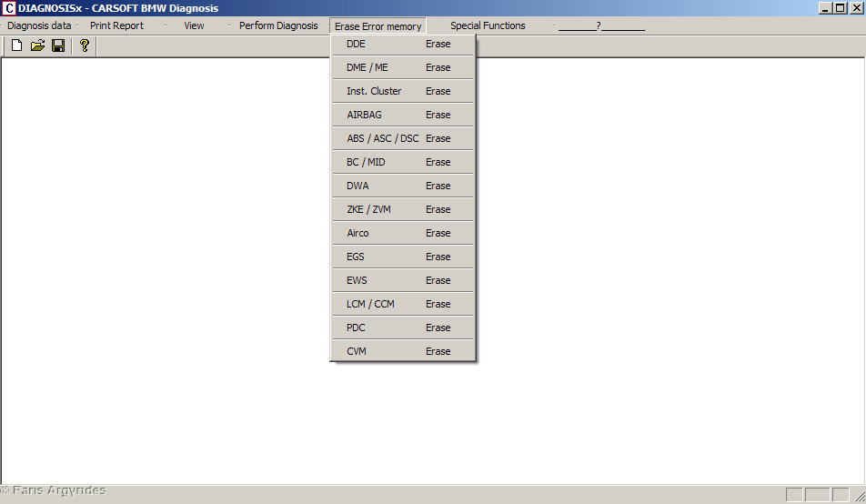The width and height of the screenshot is (866, 504).
Task: Open the Print Report menu
Action: coord(116,25)
